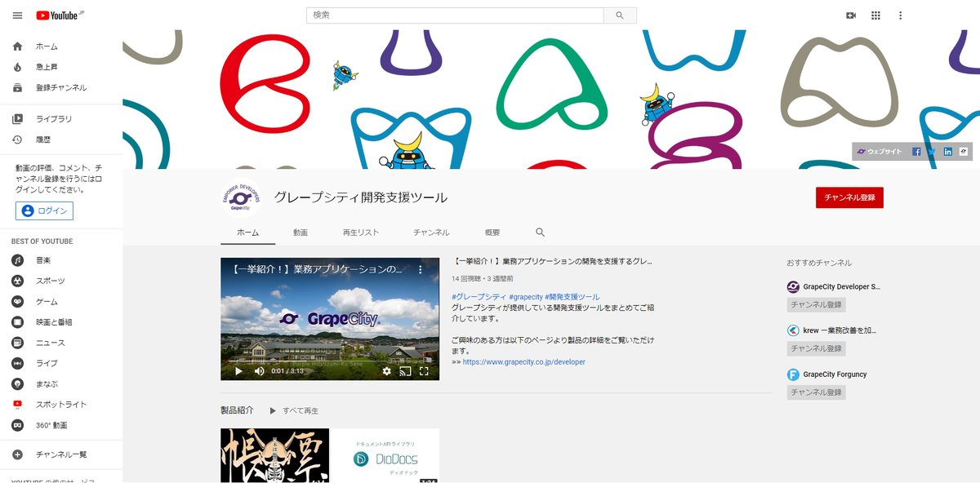980x483 pixels.
Task: Open ニュース news category
Action: click(x=61, y=343)
